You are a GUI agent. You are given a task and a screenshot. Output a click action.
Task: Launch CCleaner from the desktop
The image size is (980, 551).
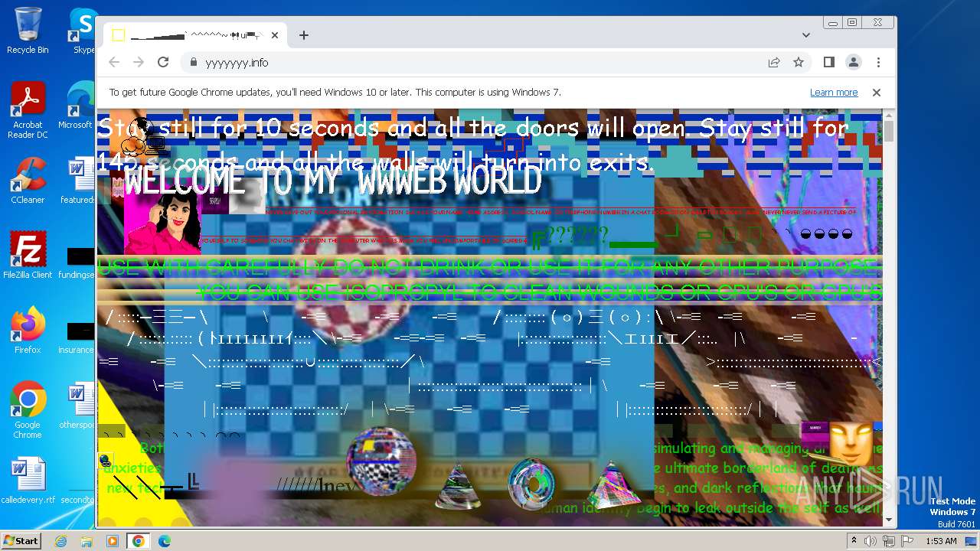(x=28, y=181)
